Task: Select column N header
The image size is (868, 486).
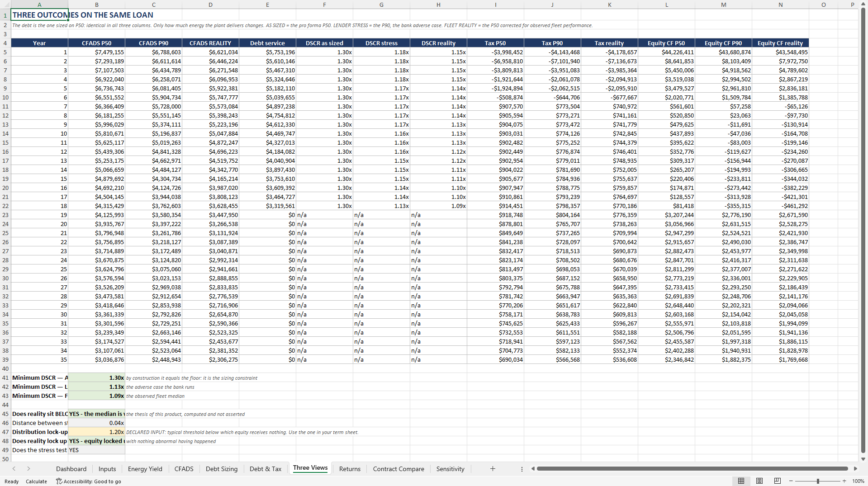Action: point(780,5)
